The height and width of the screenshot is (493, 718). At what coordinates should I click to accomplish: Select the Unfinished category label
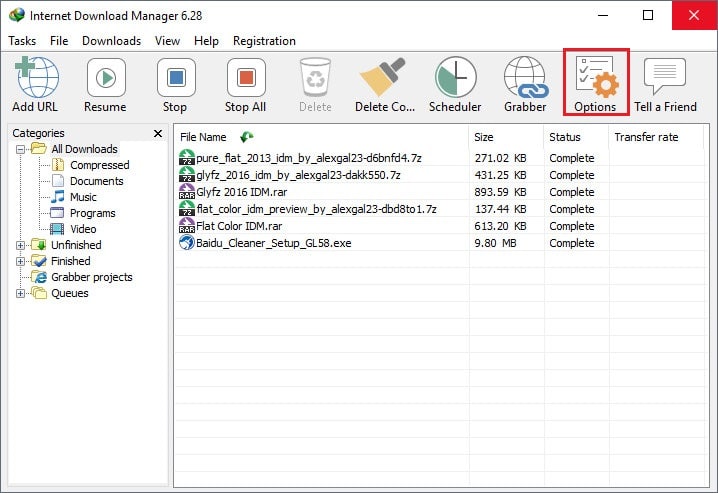tap(76, 245)
